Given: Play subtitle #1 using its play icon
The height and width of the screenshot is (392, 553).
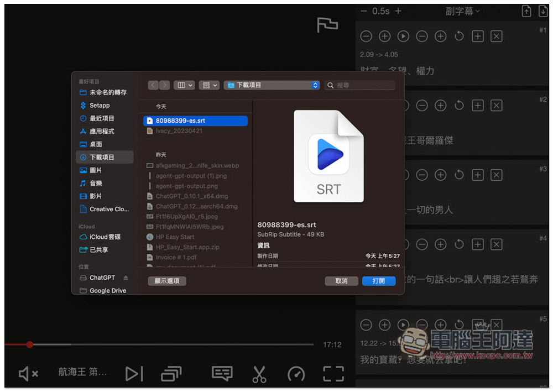Looking at the screenshot, I should (x=403, y=36).
